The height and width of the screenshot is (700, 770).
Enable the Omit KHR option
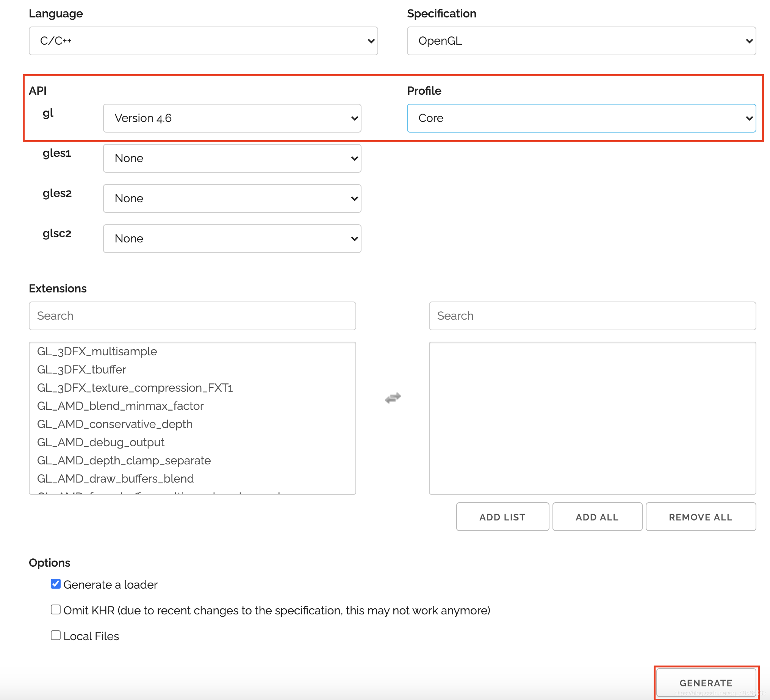pos(56,609)
